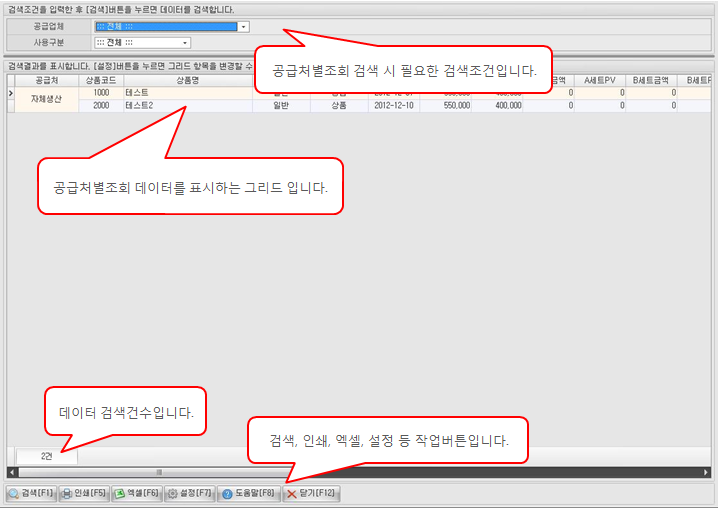This screenshot has height=508, width=718.
Task: Close window with 닫기[F12] button
Action: click(311, 493)
